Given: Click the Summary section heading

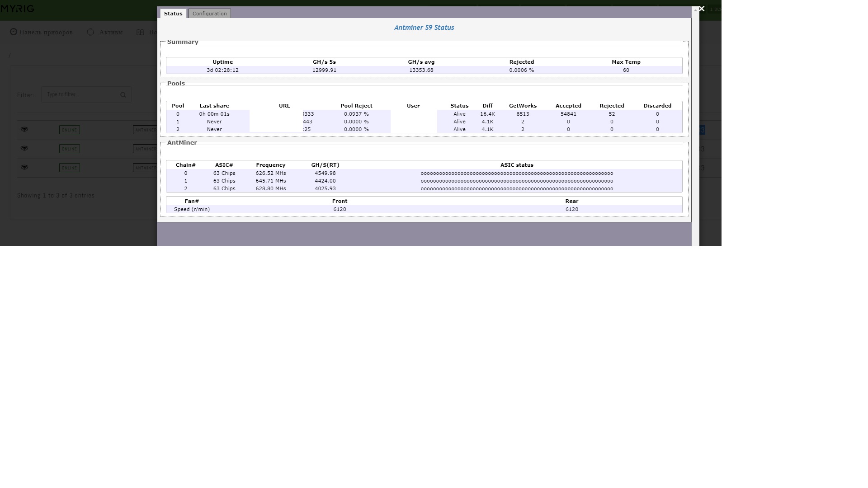Looking at the screenshot, I should click(x=183, y=42).
